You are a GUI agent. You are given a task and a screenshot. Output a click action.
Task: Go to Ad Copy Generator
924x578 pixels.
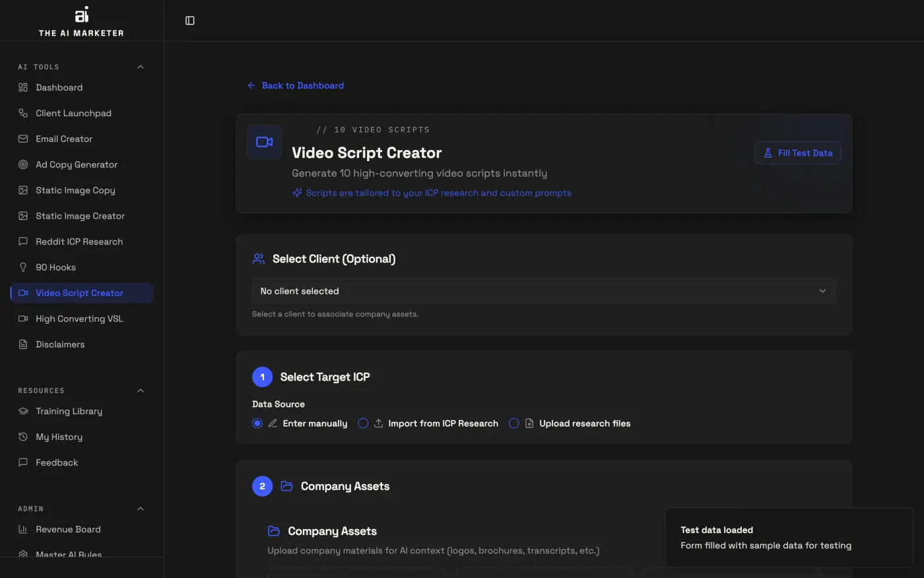[82, 164]
